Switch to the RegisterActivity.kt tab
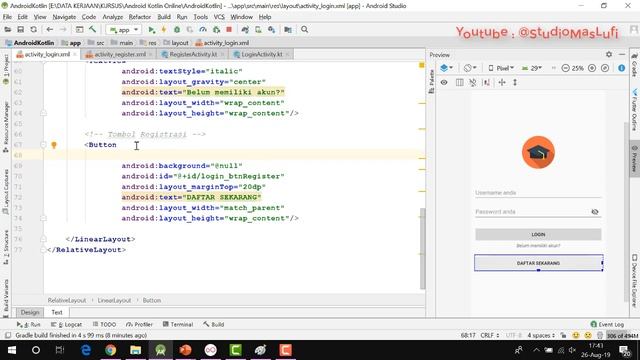Screen dimensions: 640x360 tap(193, 54)
